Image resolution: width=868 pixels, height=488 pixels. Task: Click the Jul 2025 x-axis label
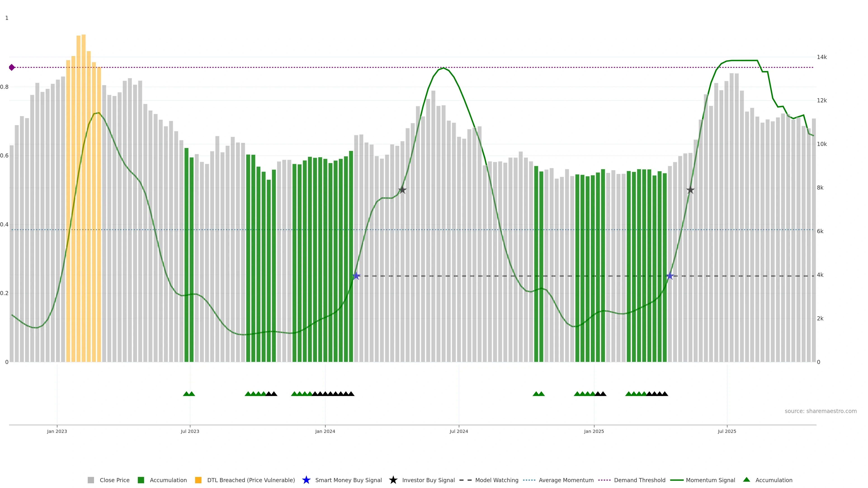(x=727, y=432)
